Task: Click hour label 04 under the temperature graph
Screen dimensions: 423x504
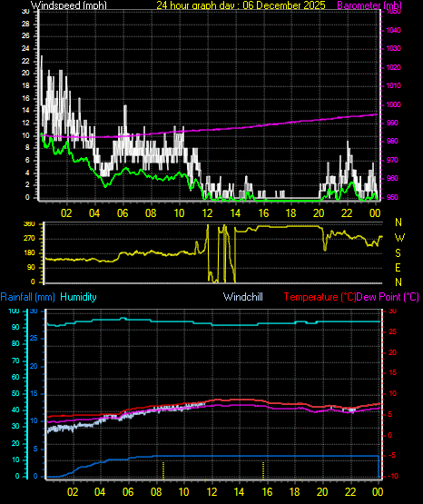Action: tap(100, 492)
